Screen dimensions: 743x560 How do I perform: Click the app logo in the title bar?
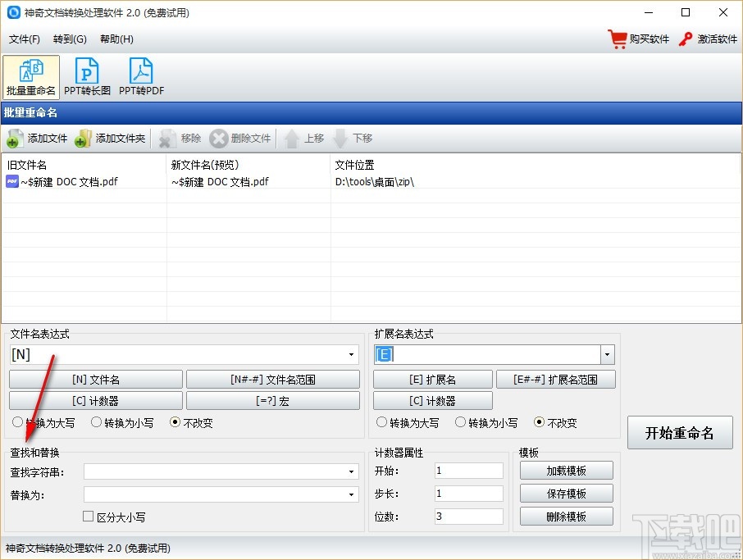pos(13,12)
